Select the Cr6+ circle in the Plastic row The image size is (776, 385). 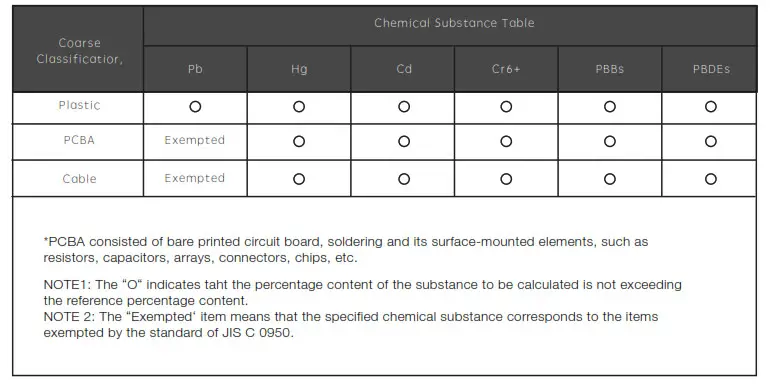click(506, 106)
